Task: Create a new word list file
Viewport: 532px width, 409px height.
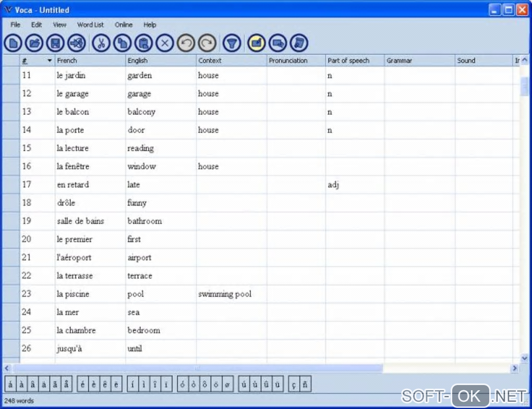Action: (x=13, y=43)
